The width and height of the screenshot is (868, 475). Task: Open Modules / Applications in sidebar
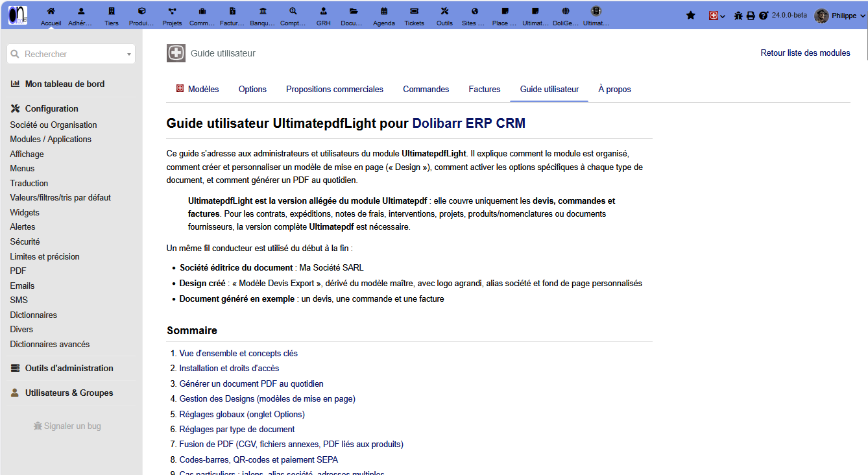click(x=51, y=139)
